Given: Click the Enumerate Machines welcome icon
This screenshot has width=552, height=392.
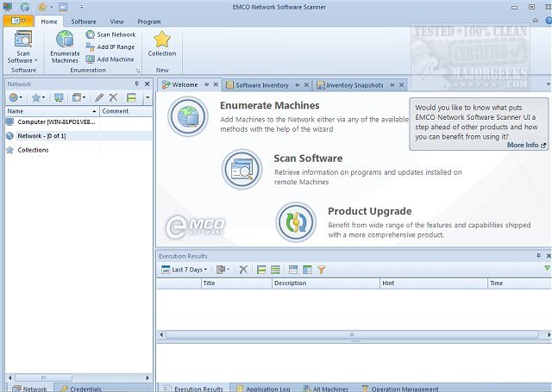Looking at the screenshot, I should pyautogui.click(x=188, y=116).
